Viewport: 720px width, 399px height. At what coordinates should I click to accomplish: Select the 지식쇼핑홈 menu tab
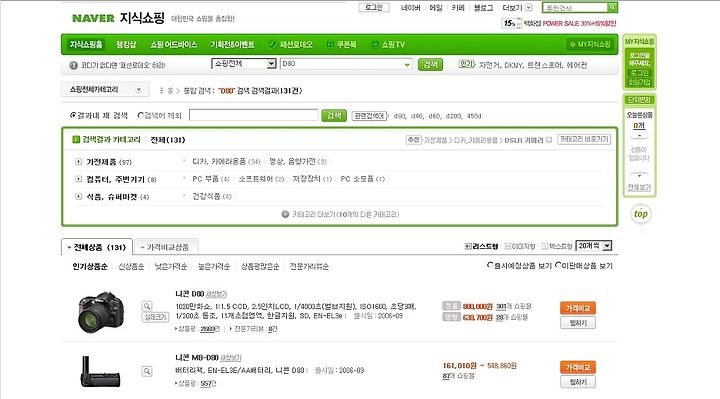coord(86,45)
